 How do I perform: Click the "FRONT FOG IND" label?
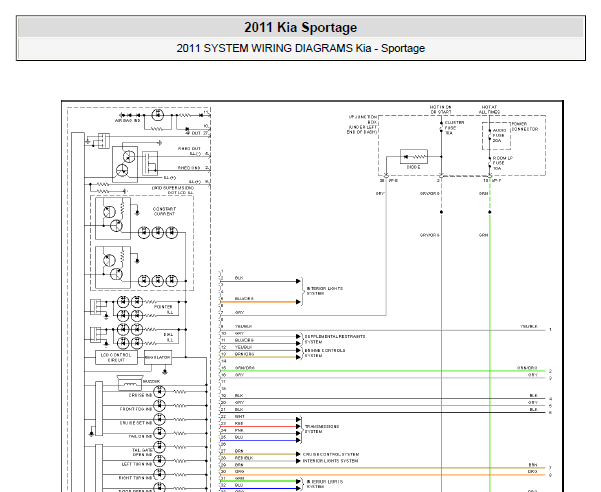coord(136,409)
